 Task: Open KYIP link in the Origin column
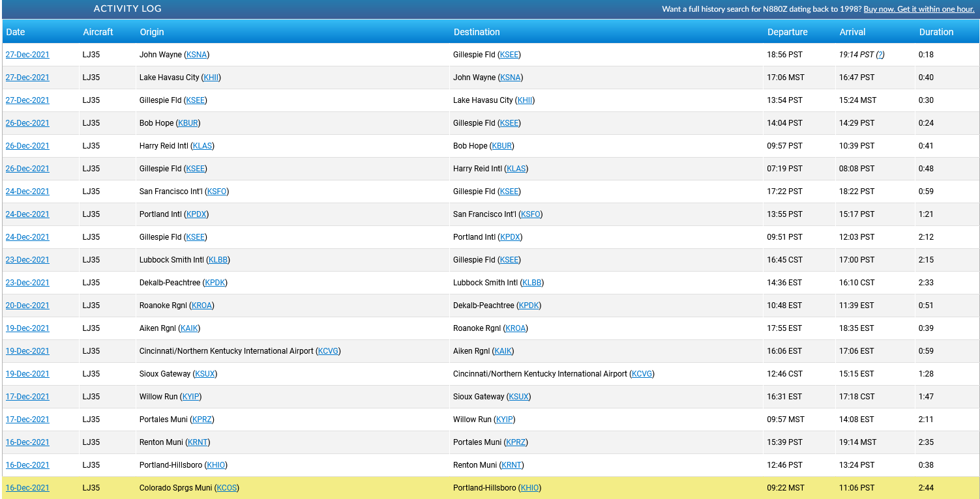coord(190,397)
